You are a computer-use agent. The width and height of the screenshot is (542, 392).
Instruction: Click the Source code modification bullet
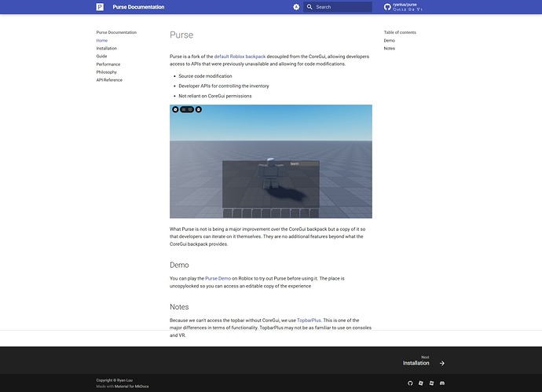pos(205,76)
